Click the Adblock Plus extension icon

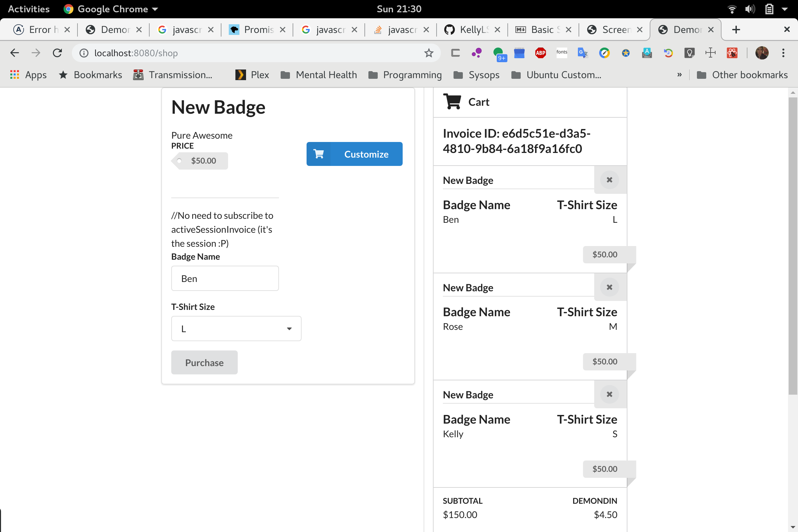[x=540, y=53]
